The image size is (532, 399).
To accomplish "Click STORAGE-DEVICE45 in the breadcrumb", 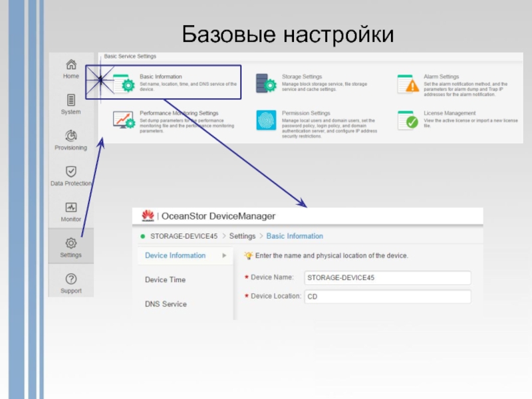I will 184,236.
